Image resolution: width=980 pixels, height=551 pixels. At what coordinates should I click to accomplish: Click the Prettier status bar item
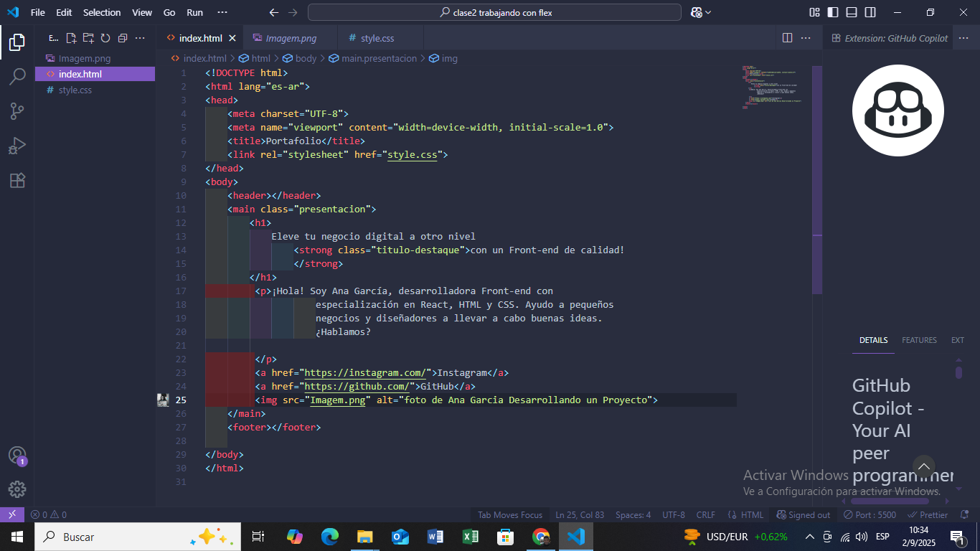928,514
